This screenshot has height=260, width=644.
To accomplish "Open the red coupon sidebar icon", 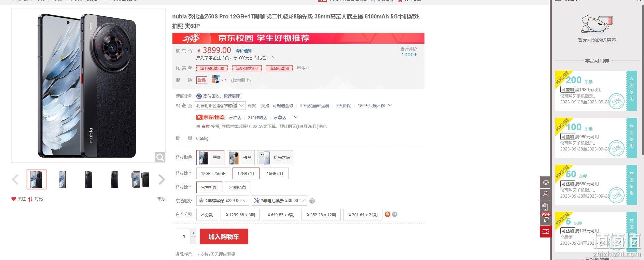I will (546, 231).
